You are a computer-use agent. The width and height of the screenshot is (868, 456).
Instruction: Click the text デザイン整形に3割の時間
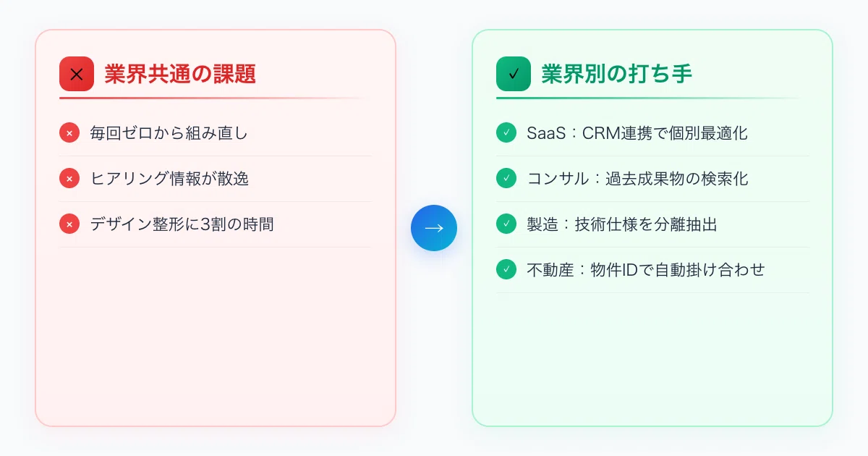tap(182, 224)
